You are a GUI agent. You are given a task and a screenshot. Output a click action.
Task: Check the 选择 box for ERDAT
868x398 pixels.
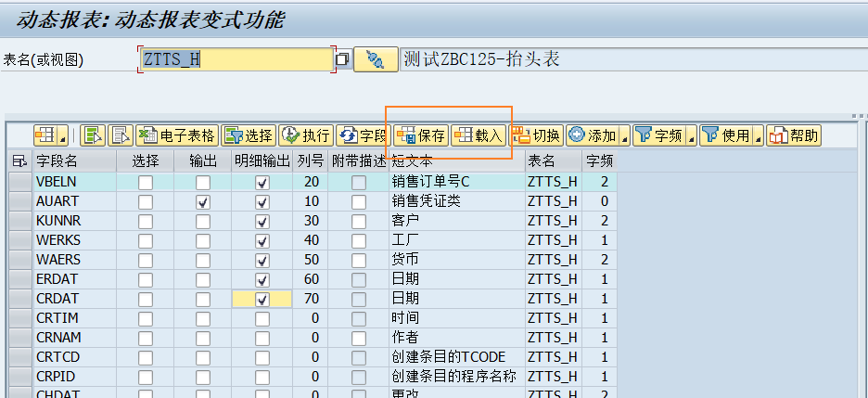pyautogui.click(x=146, y=279)
